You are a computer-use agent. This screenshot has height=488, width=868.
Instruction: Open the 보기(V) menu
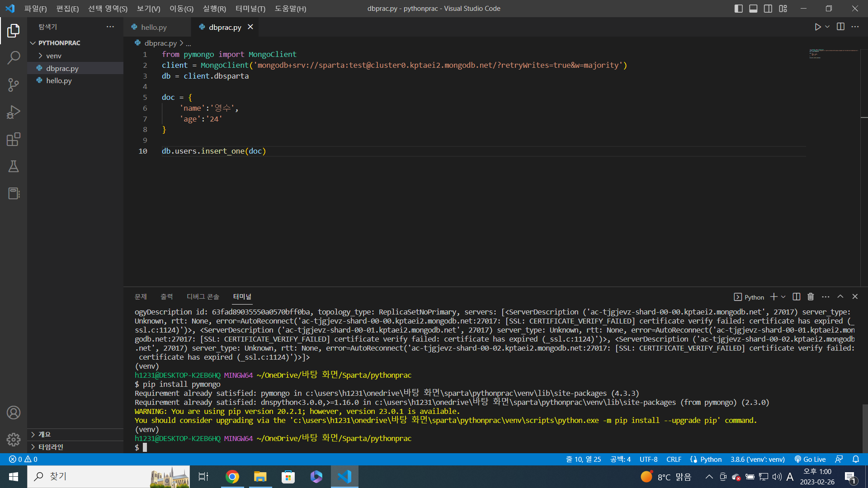pos(148,9)
